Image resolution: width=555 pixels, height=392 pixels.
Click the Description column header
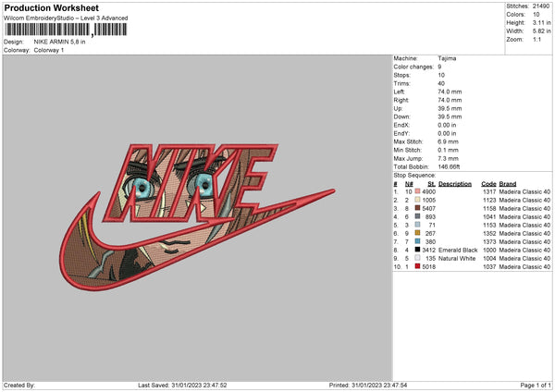coord(455,184)
